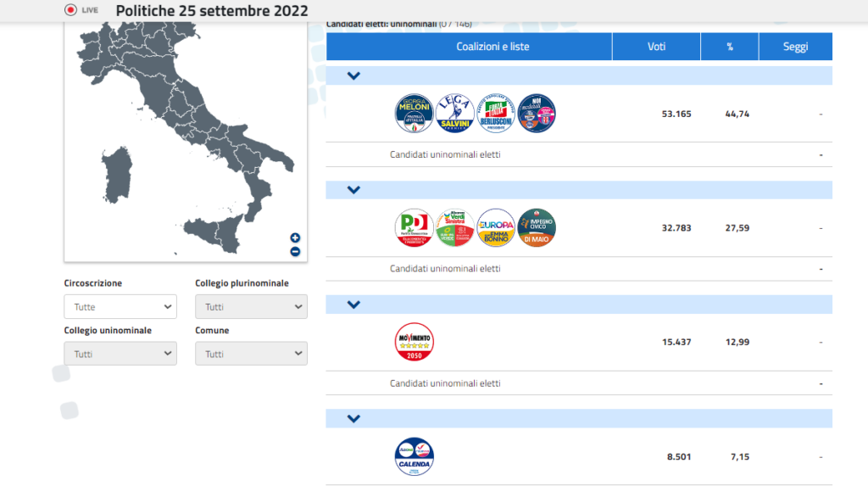
Task: Click 'Candidati uninominali eletti' under centre-left coalition
Action: (x=445, y=269)
